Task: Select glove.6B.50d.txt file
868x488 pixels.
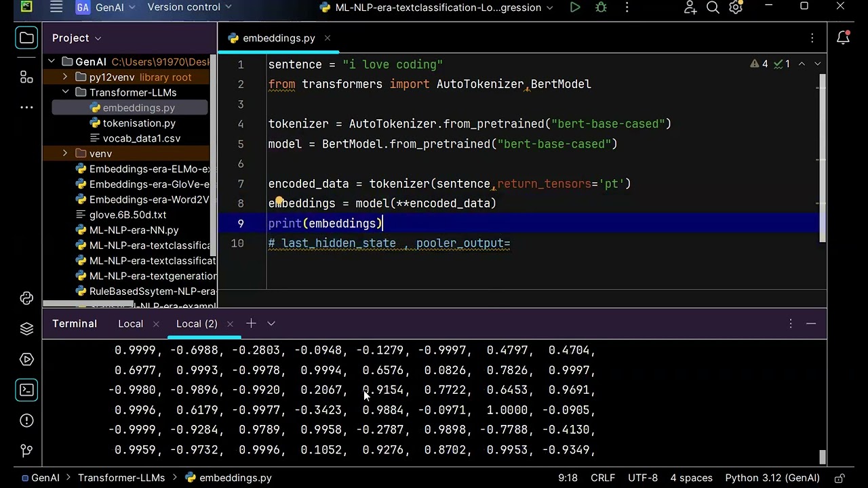Action: coord(127,215)
